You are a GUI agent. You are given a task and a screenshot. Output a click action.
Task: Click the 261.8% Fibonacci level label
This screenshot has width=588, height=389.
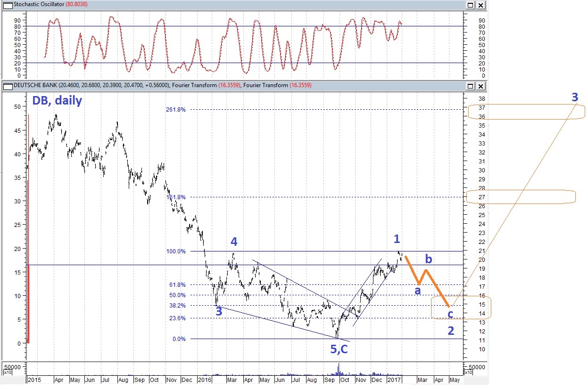[x=175, y=110]
